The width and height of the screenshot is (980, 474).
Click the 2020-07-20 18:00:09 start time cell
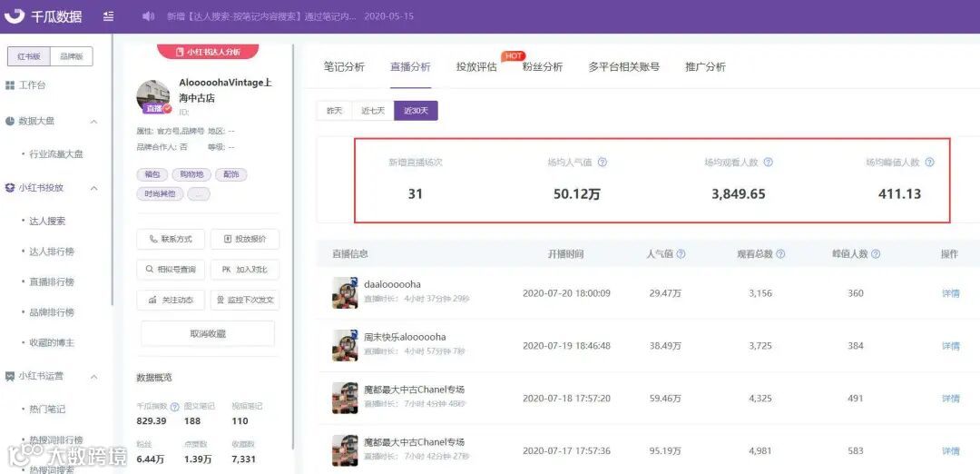(x=566, y=293)
